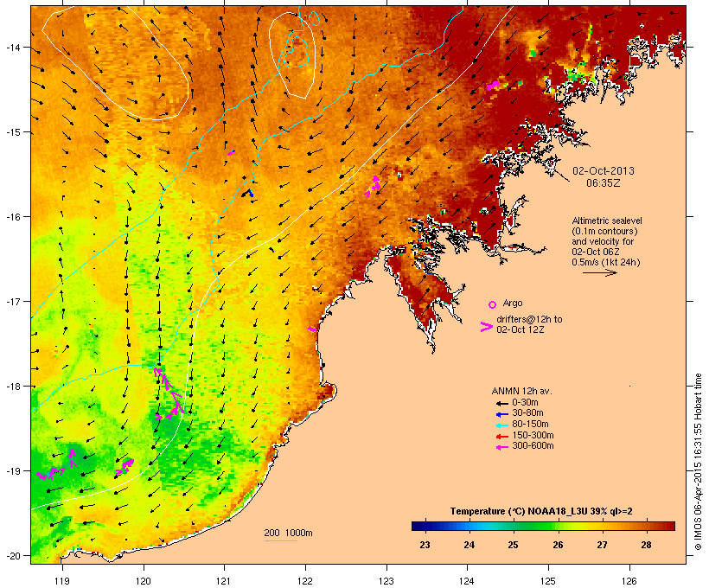This screenshot has height=588, width=709.
Task: Click the black 0-30m legend arrow
Action: (x=501, y=404)
